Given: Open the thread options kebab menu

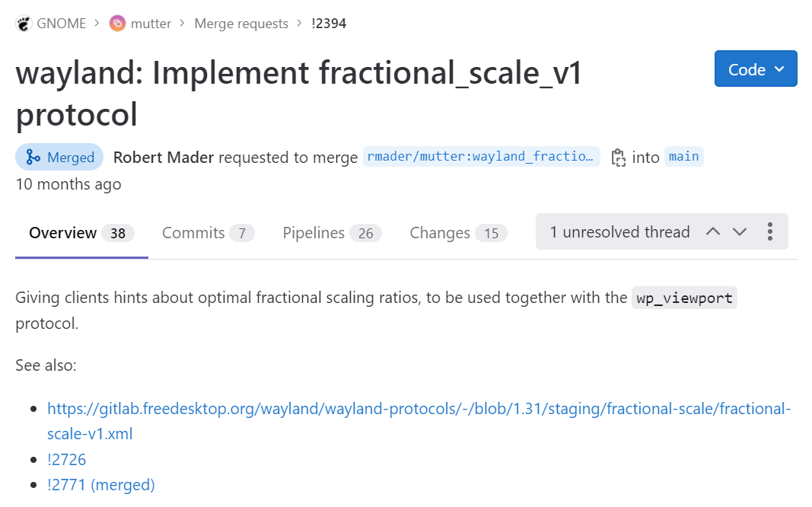Looking at the screenshot, I should coord(771,231).
